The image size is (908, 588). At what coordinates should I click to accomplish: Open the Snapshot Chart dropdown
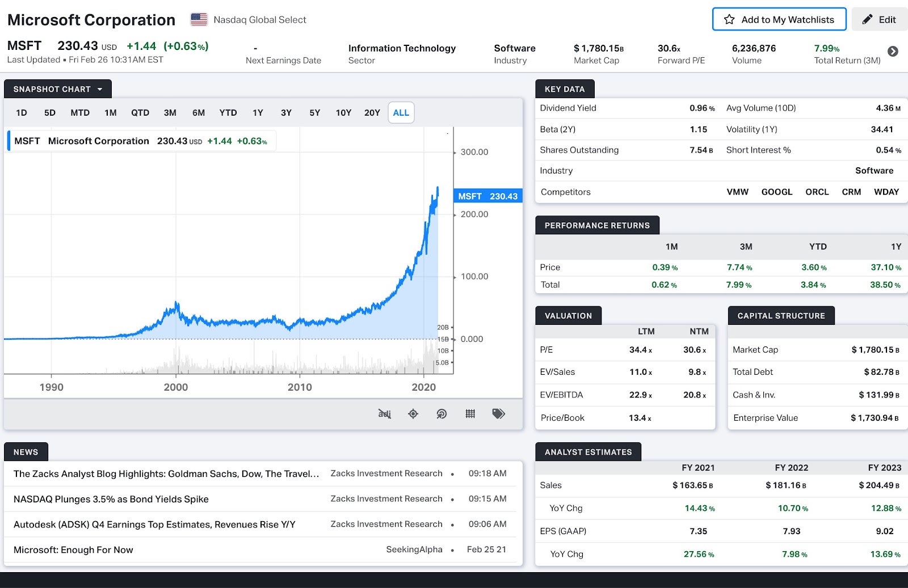click(58, 89)
